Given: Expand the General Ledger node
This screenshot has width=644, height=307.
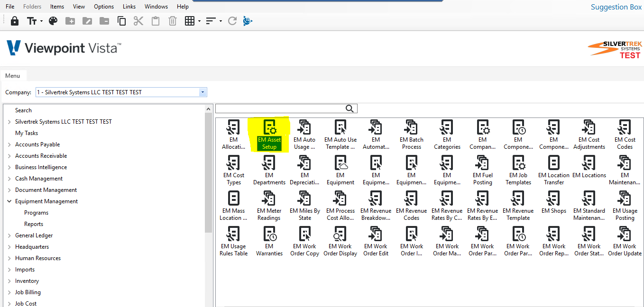Looking at the screenshot, I should point(9,235).
